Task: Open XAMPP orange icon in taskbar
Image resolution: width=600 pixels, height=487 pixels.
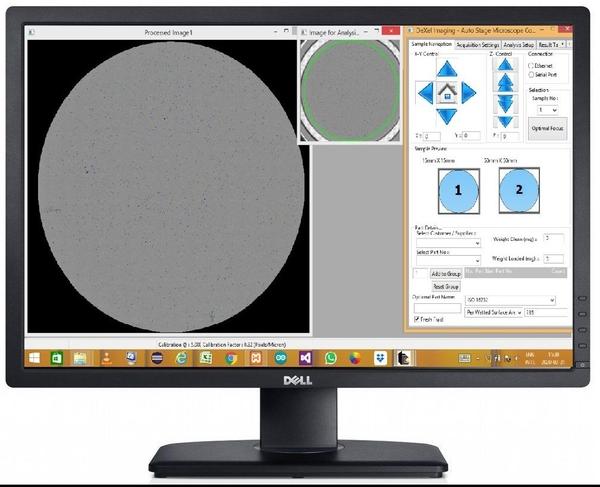Action: [256, 358]
